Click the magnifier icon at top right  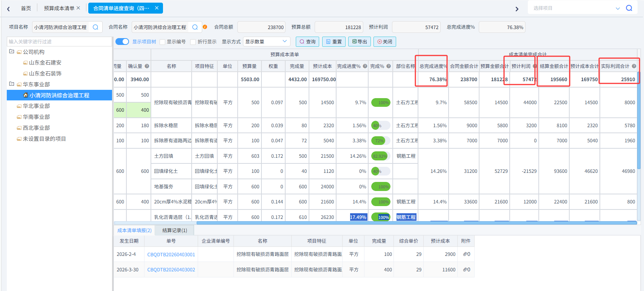629,8
